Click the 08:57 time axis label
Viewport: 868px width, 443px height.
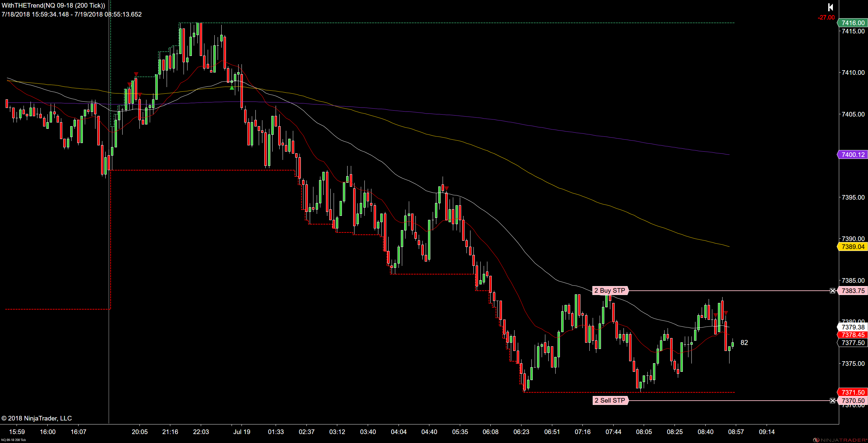point(736,431)
